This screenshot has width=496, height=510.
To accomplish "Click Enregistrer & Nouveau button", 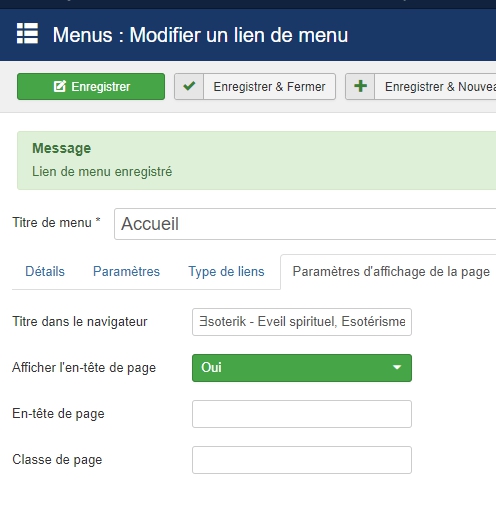I will (421, 87).
